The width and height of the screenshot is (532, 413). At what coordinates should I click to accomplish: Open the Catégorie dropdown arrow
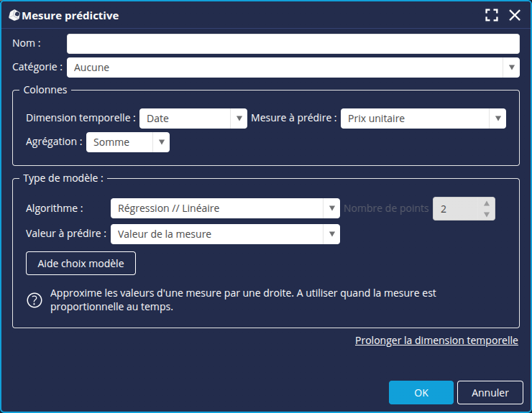coord(511,68)
